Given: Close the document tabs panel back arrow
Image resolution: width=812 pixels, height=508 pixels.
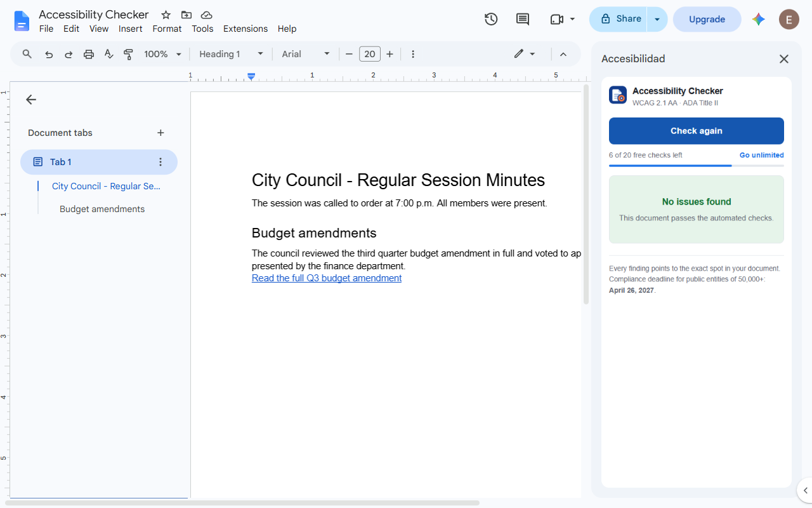Looking at the screenshot, I should (31, 100).
